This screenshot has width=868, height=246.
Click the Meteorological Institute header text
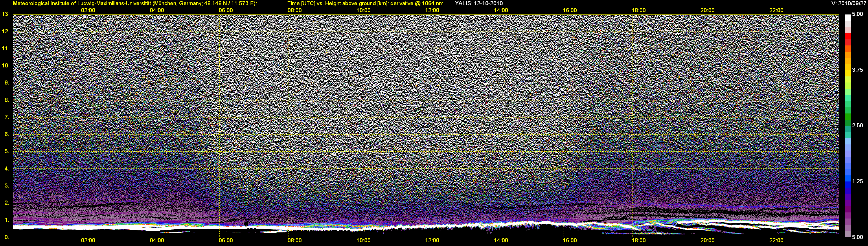point(135,3)
